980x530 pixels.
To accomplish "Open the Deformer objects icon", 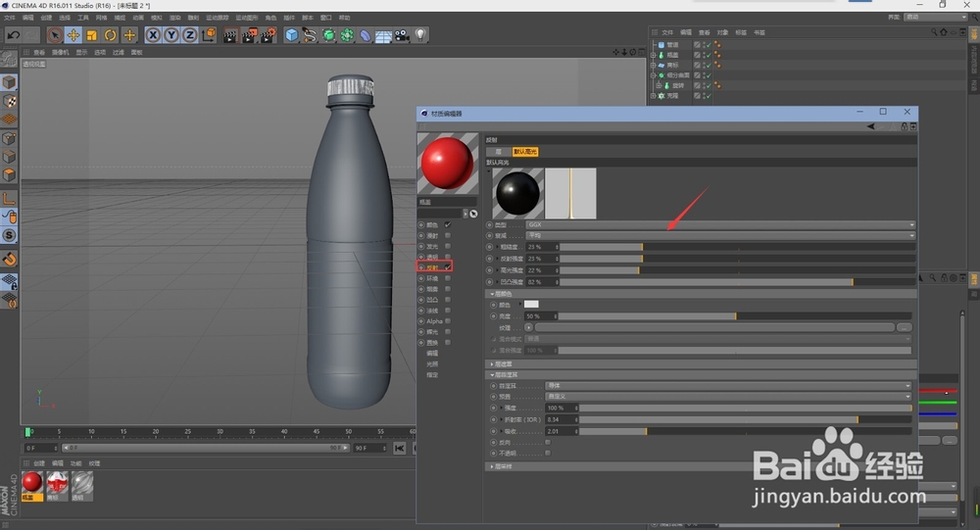I will [x=365, y=35].
